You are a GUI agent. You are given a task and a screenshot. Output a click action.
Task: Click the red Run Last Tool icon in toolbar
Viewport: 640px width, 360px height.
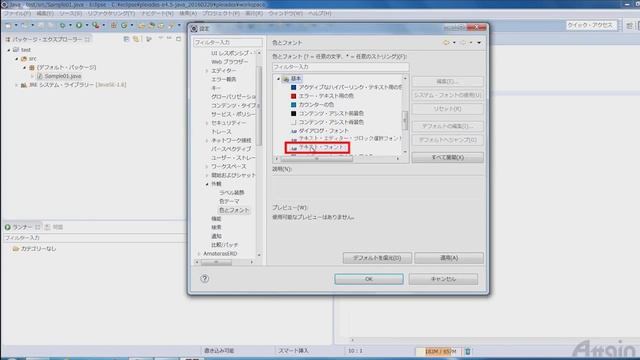point(96,25)
